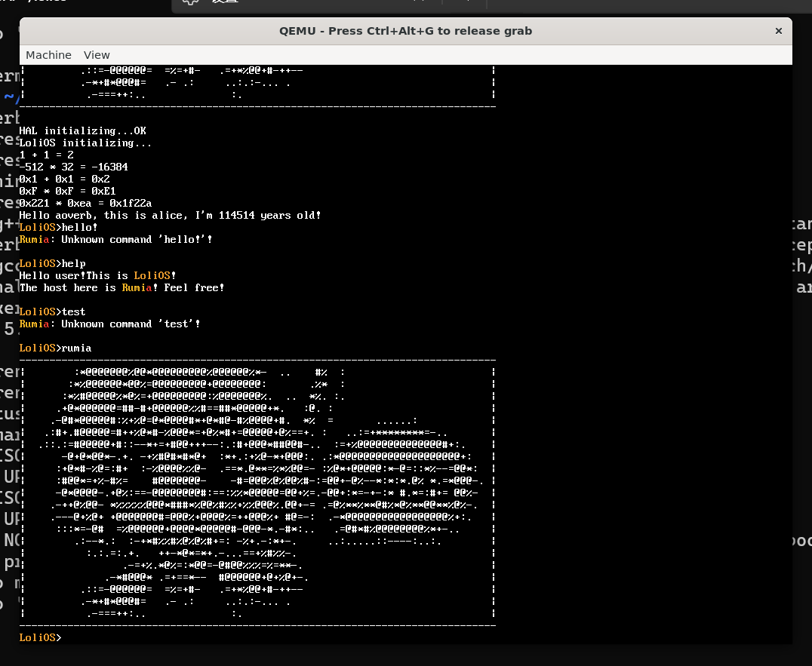Click 'HAL initializing...OK' boot line

[83, 131]
